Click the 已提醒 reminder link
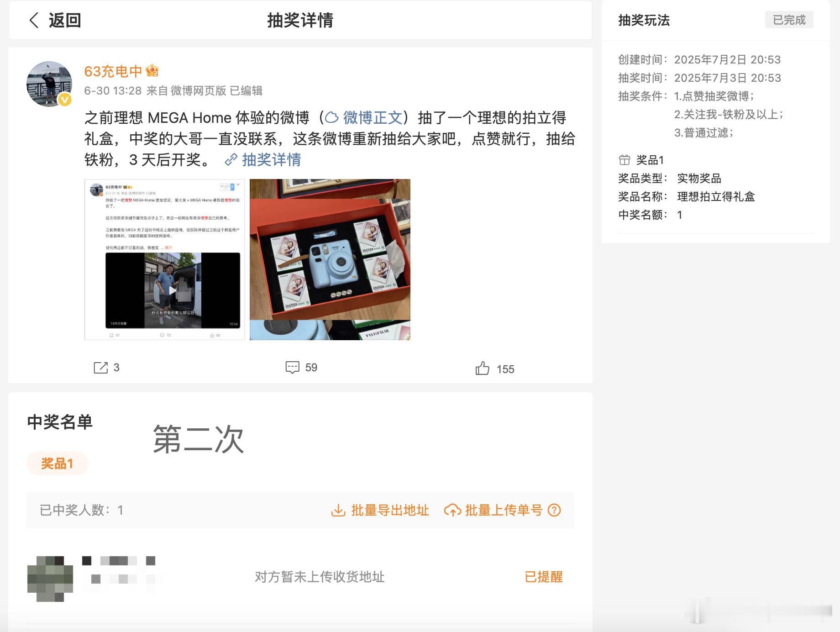 click(543, 577)
